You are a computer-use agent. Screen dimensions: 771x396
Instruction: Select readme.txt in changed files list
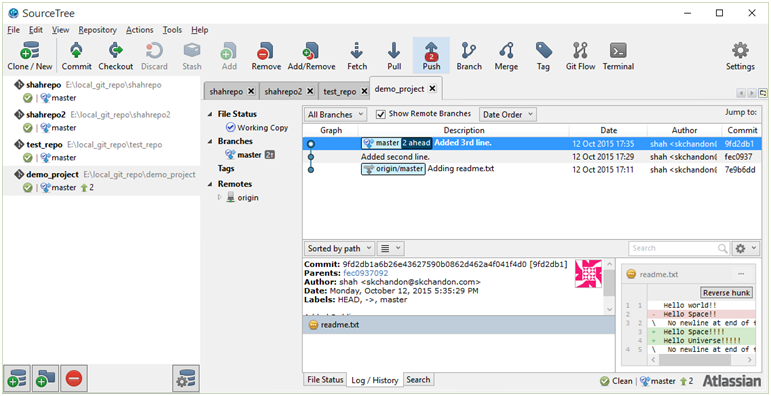[x=458, y=325]
